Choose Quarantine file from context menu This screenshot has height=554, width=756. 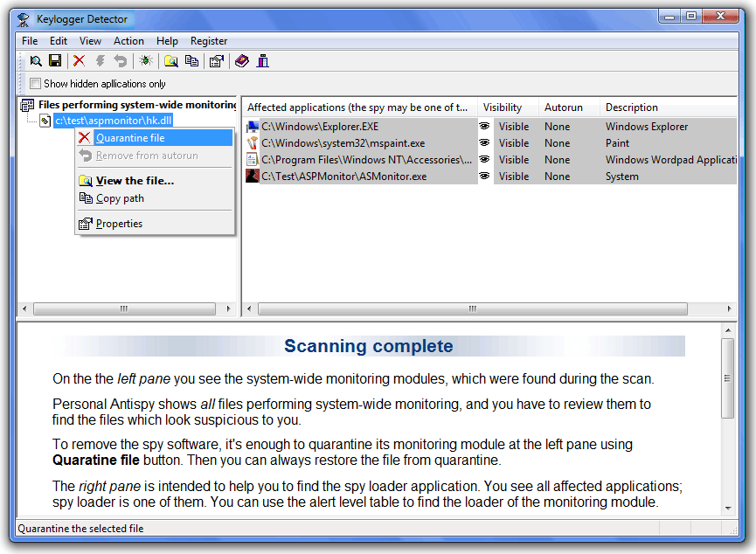tap(130, 138)
